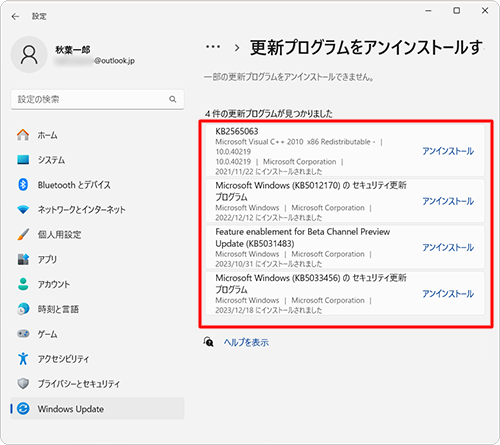Click the 2021/11/22 install date text
The width and height of the screenshot is (500, 445).
pyautogui.click(x=269, y=171)
